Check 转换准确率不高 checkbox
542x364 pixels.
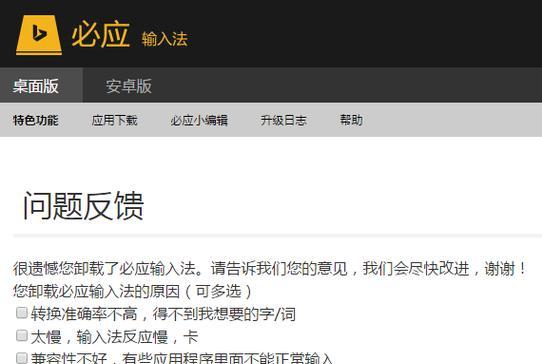click(x=22, y=313)
